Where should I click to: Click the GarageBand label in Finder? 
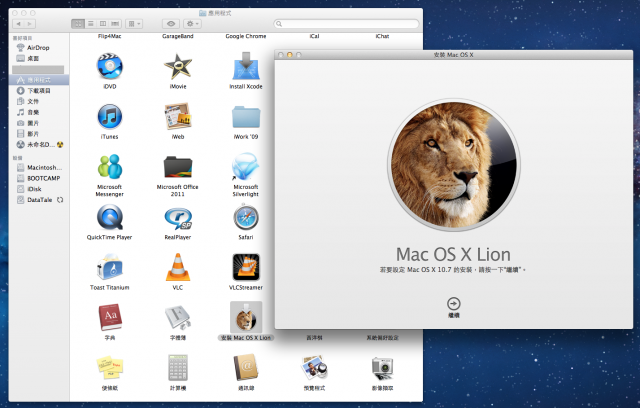[x=178, y=36]
